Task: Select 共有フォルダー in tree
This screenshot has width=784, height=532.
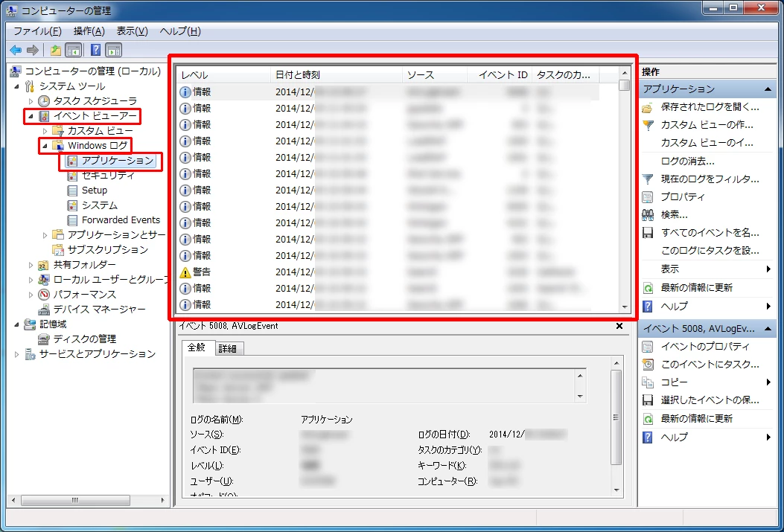Action: coord(84,265)
